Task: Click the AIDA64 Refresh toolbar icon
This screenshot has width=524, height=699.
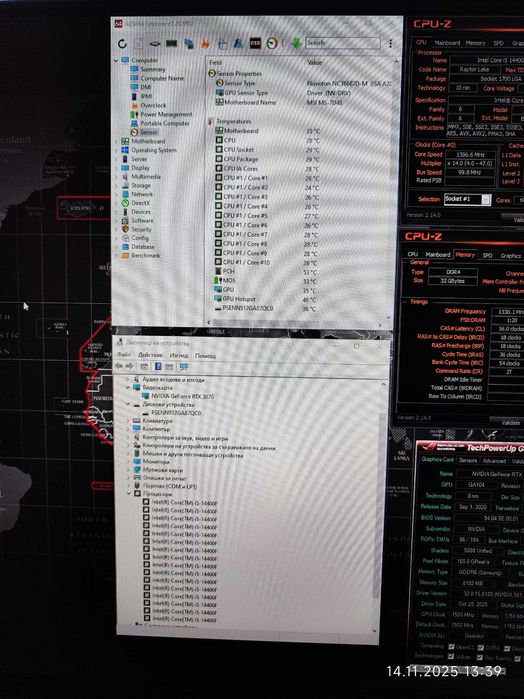Action: point(122,44)
